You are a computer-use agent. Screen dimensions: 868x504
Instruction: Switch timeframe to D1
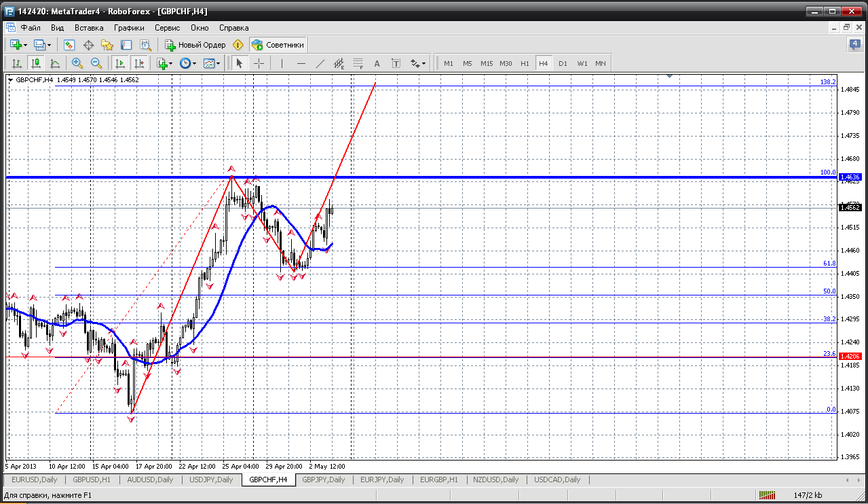[563, 63]
